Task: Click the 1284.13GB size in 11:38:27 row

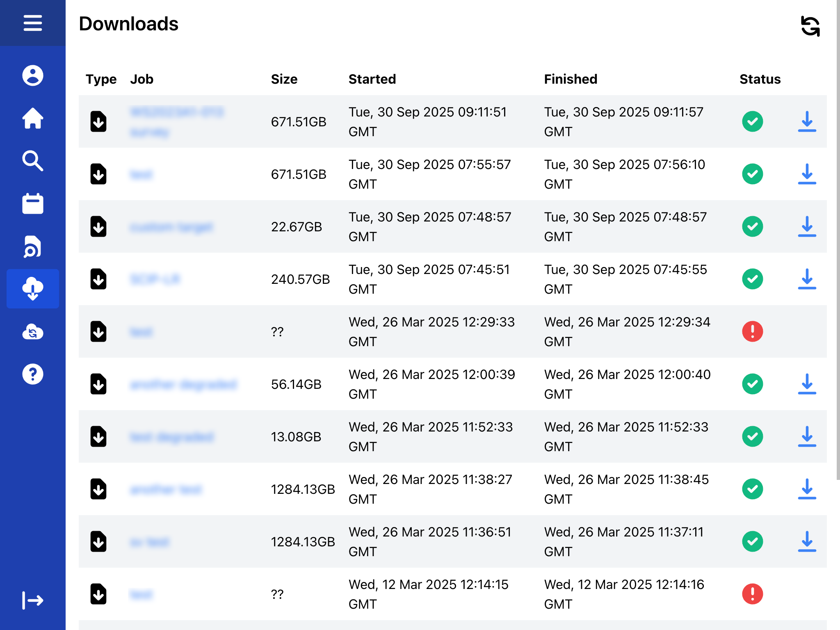Action: click(303, 489)
